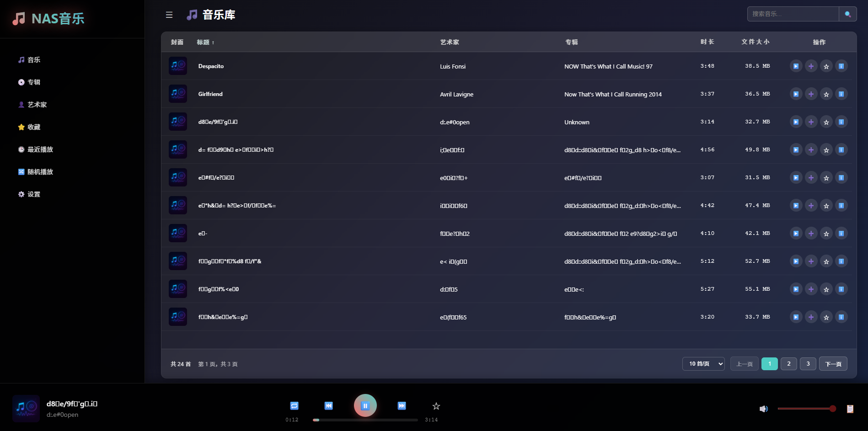Viewport: 868px width, 431px height.
Task: Play the 4:10 track
Action: coord(796,234)
